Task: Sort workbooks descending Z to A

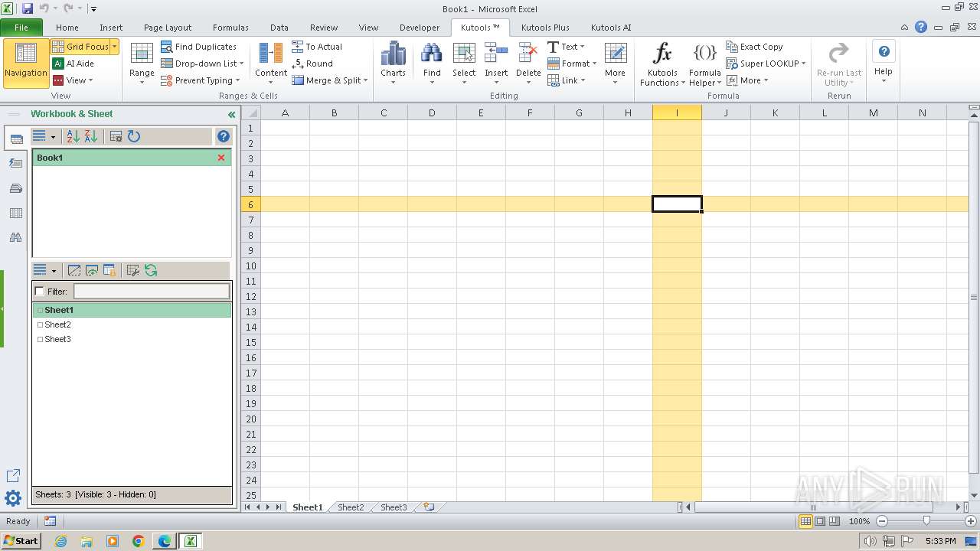Action: (91, 136)
